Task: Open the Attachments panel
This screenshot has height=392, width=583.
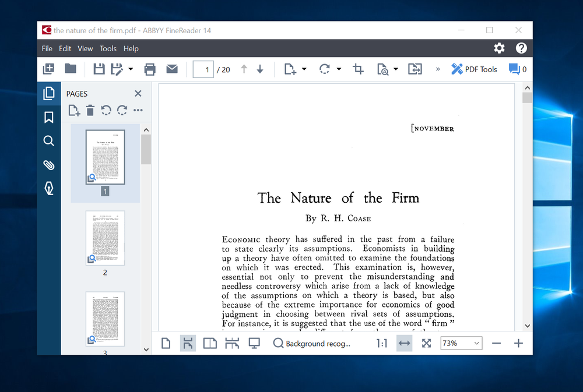Action: coord(49,164)
